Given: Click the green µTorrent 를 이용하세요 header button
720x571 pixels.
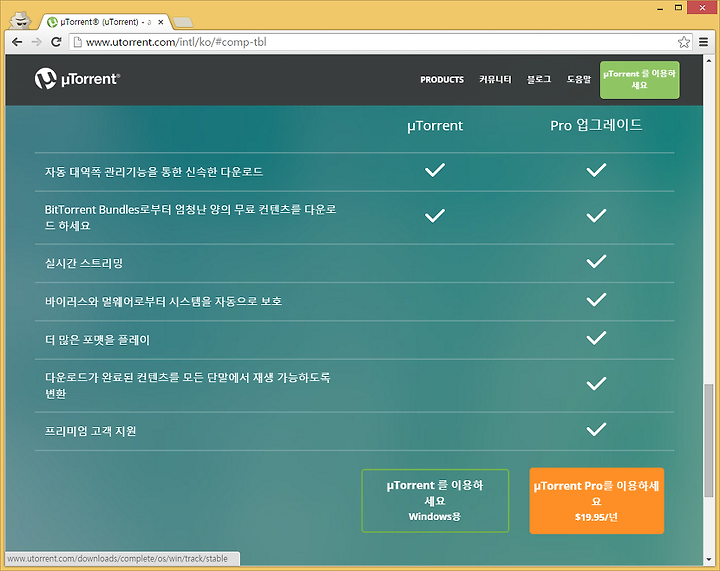Looking at the screenshot, I should [x=639, y=80].
